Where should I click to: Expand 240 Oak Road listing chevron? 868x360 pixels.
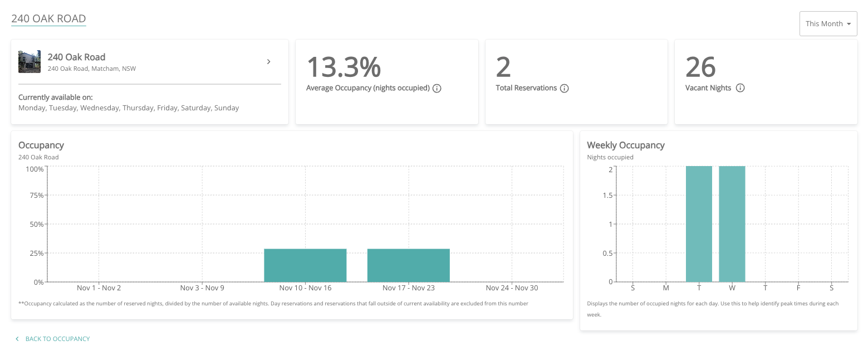point(268,62)
